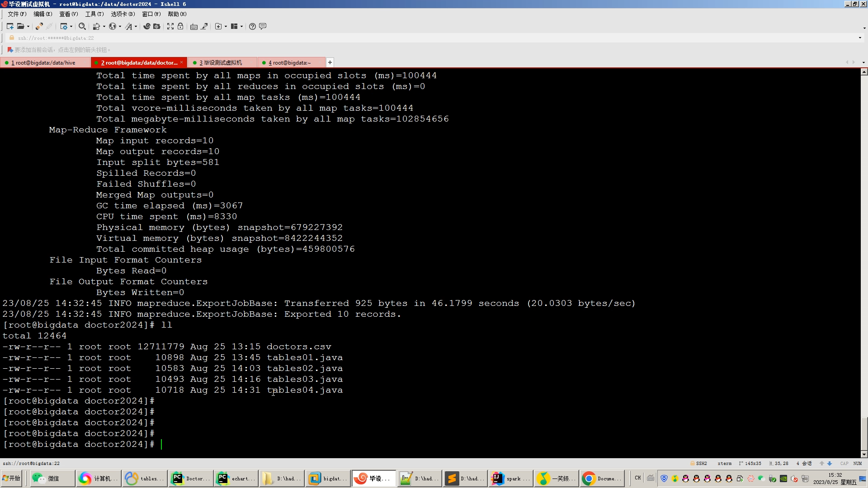
Task: Switch to tab 4 root@bigdata:~
Action: click(x=290, y=63)
